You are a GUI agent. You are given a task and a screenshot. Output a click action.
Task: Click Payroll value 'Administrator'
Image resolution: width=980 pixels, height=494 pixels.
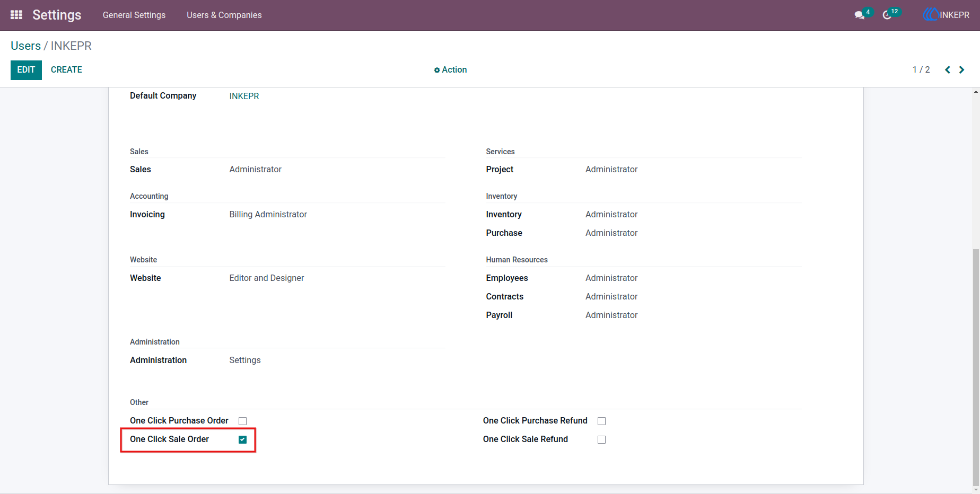pos(611,315)
